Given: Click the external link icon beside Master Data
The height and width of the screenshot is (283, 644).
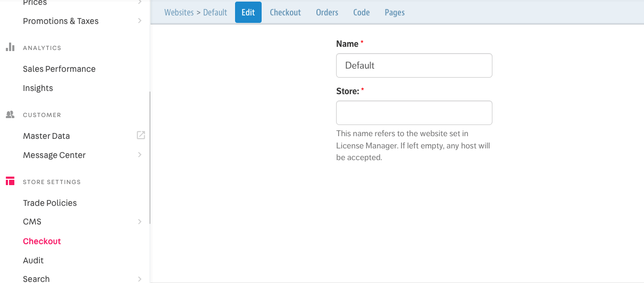Looking at the screenshot, I should (x=141, y=135).
